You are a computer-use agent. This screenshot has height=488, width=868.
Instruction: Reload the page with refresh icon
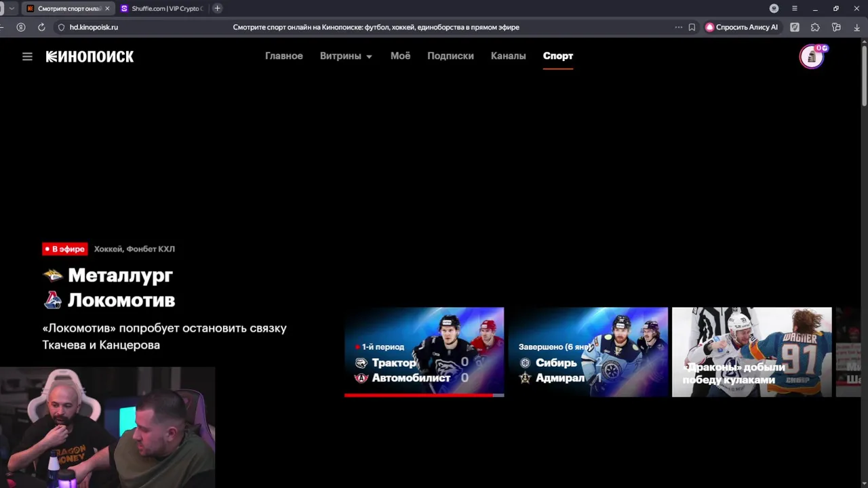coord(41,27)
